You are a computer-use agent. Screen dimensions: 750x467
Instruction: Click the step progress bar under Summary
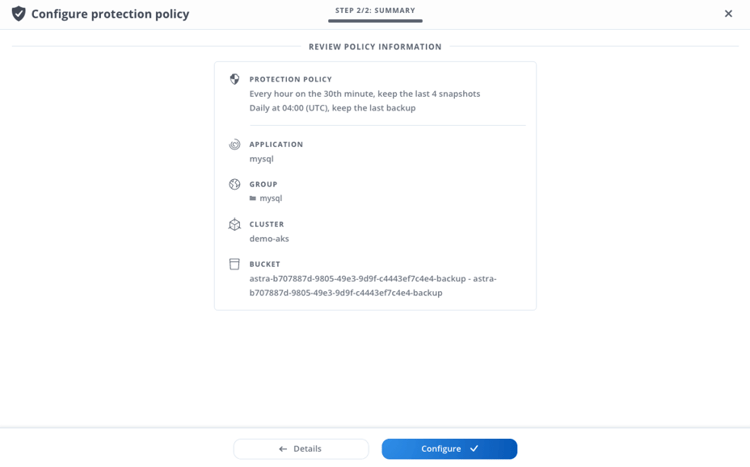coord(375,21)
